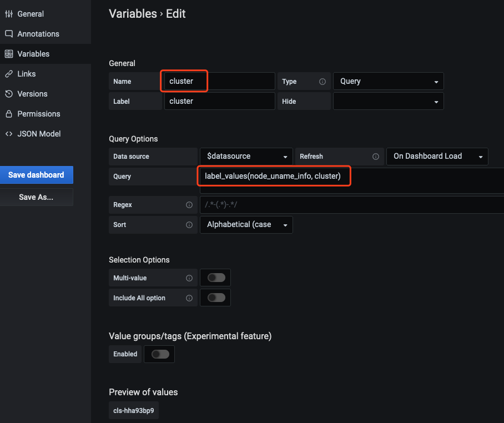Click the Versions history icon
Image resolution: width=504 pixels, height=423 pixels.
tap(9, 94)
